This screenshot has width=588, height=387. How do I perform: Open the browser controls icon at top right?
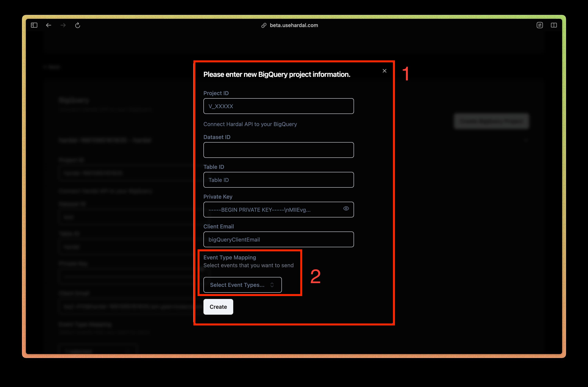(x=540, y=25)
